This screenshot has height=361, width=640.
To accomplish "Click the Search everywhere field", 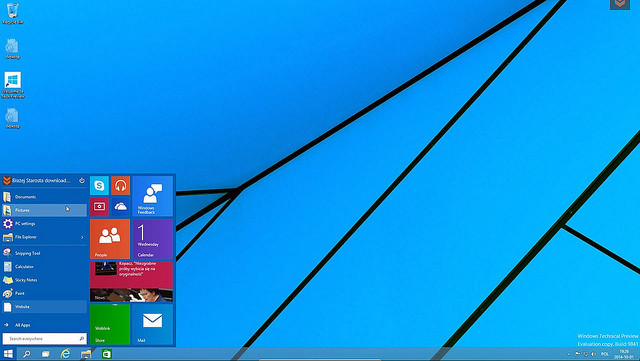I will point(44,339).
